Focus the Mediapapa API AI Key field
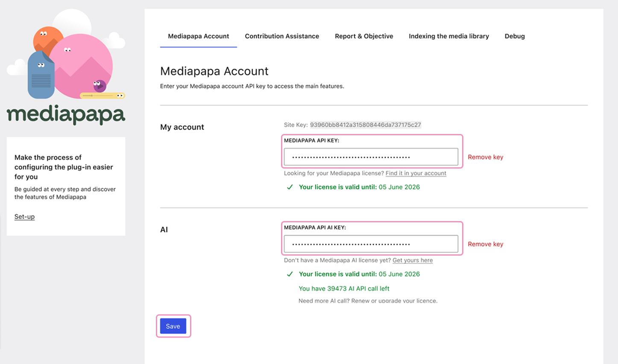Viewport: 618px width, 364px height. click(371, 244)
